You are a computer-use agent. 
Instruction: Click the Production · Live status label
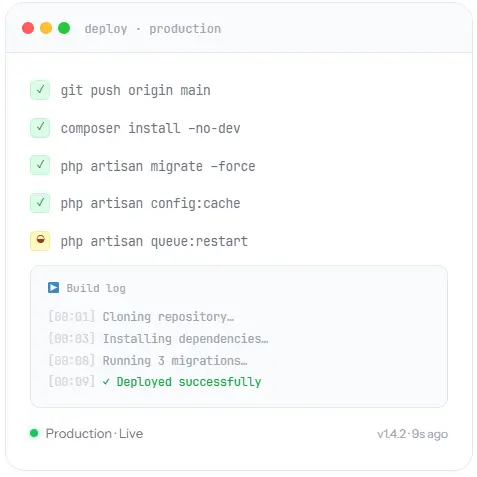click(x=94, y=434)
